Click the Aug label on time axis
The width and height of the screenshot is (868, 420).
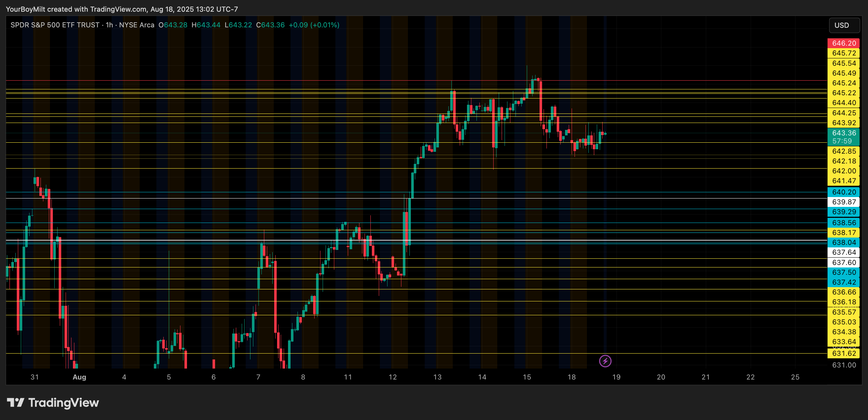pyautogui.click(x=79, y=377)
